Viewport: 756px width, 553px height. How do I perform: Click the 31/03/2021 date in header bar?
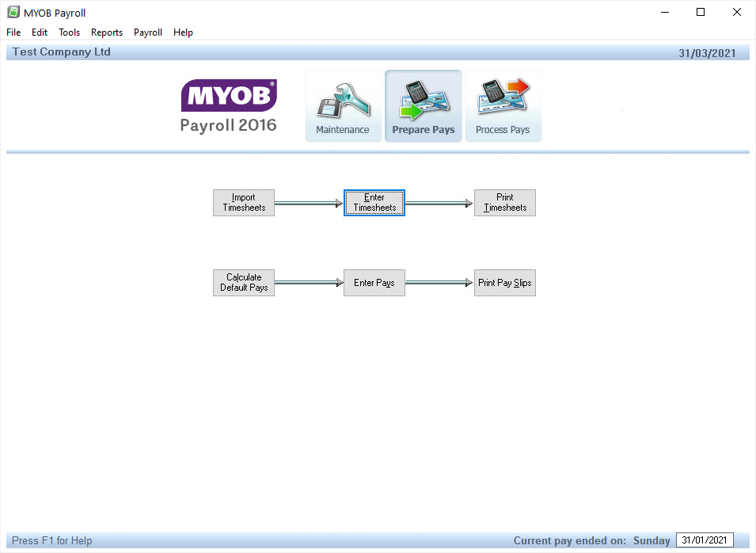[x=707, y=53]
